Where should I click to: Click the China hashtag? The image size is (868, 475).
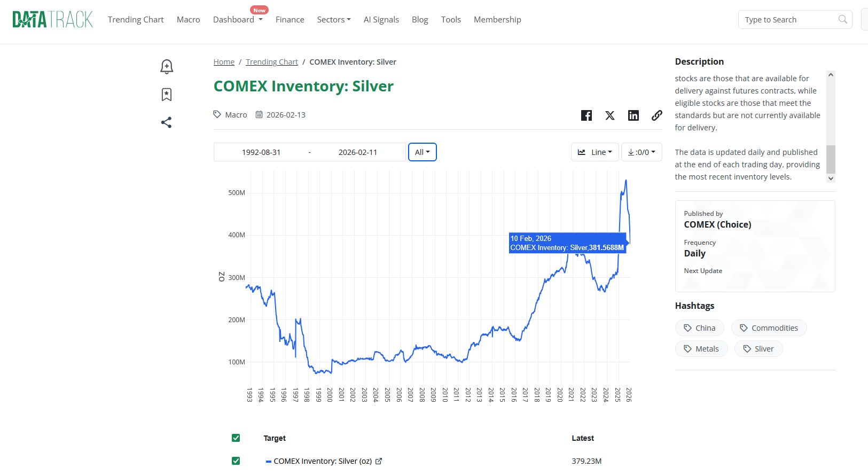[700, 328]
